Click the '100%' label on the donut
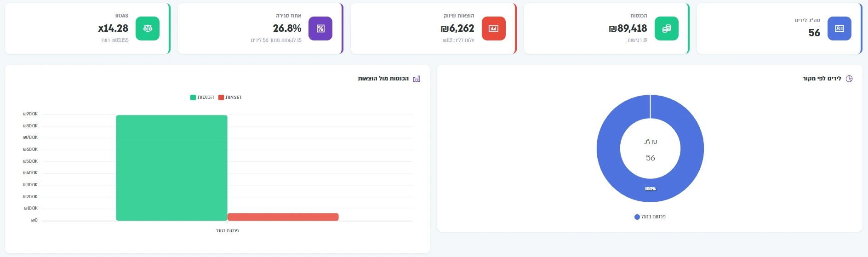Viewport: 868px width, 257px height. click(x=650, y=189)
